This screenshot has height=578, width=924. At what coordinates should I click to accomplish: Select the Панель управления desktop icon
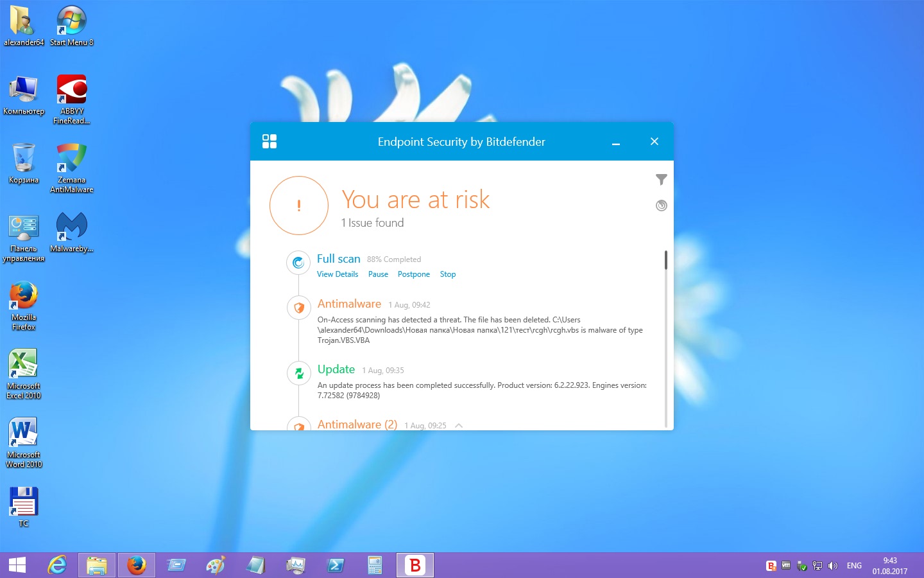(24, 238)
